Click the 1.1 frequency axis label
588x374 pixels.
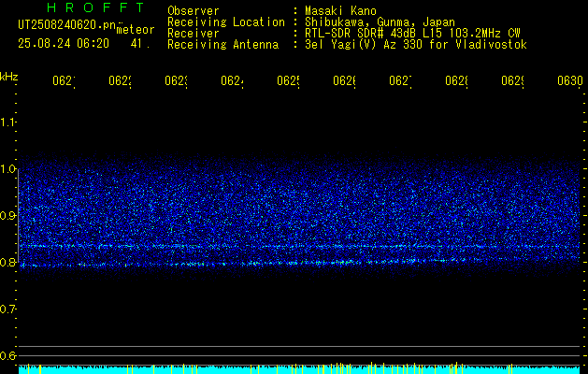(x=7, y=122)
